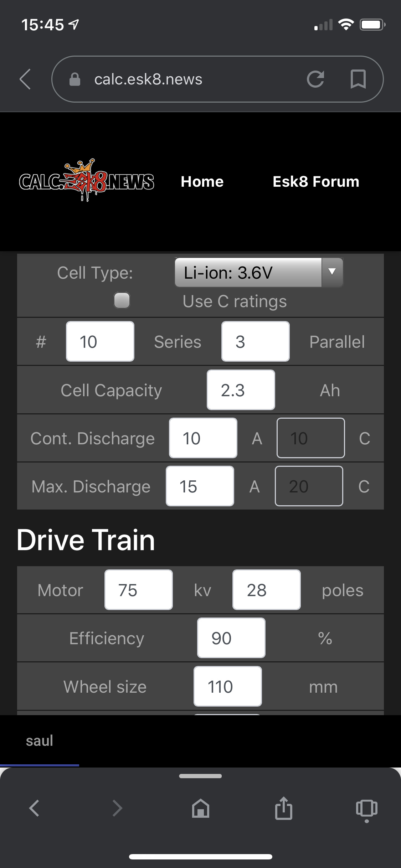This screenshot has height=868, width=401.
Task: Open the Home menu item
Action: tap(202, 182)
